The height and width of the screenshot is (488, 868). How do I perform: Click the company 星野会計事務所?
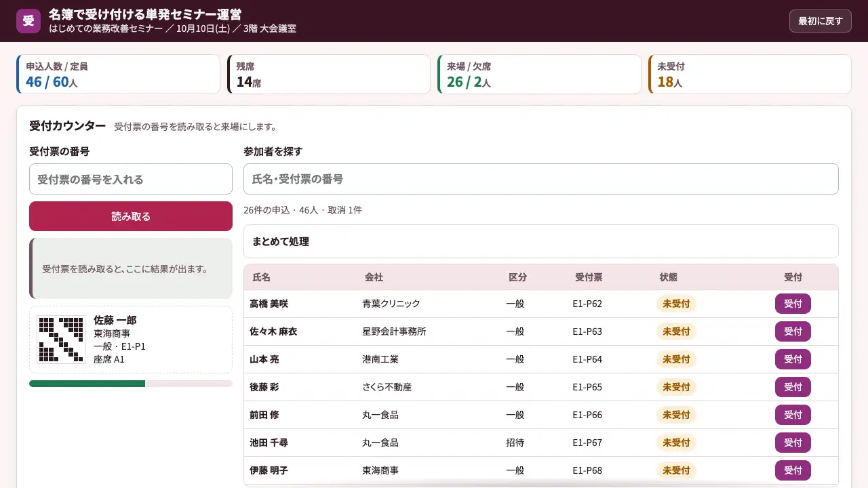[394, 331]
